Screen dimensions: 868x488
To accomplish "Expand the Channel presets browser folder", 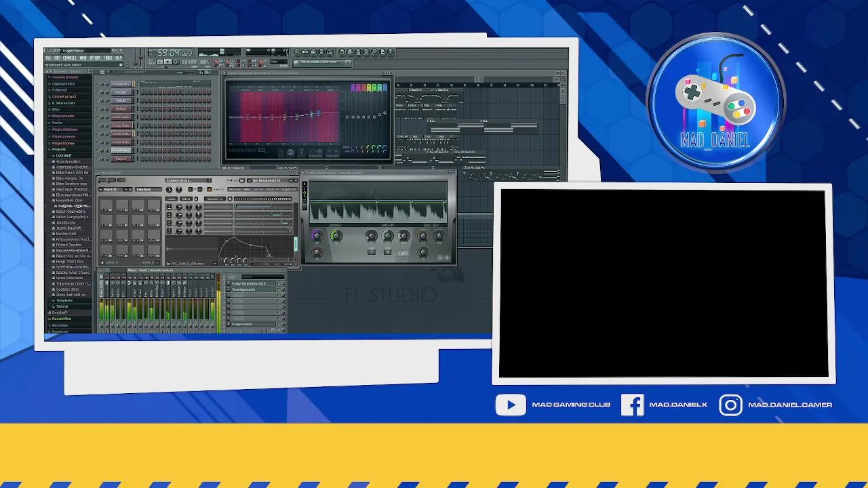I will 65,77.
